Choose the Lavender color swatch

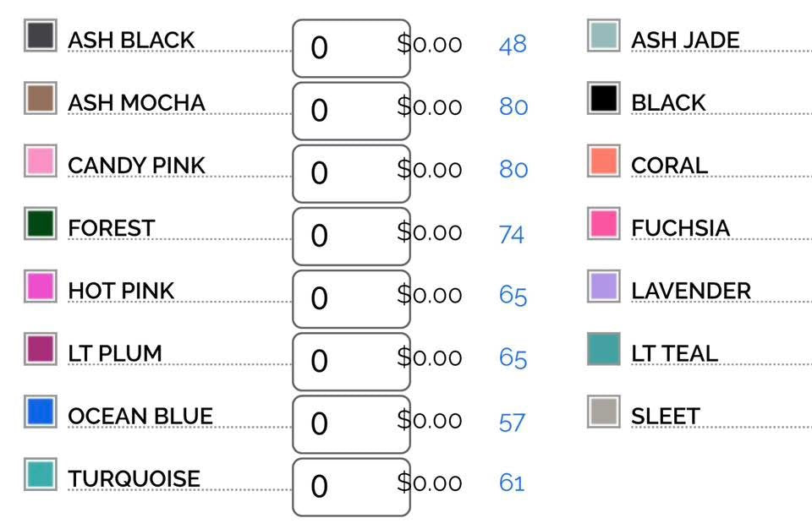[x=603, y=286]
